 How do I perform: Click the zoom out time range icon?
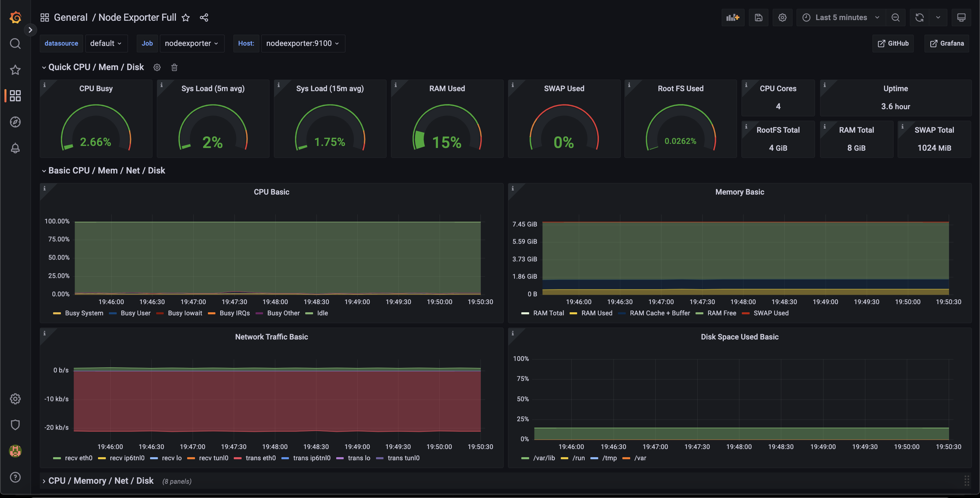[896, 17]
